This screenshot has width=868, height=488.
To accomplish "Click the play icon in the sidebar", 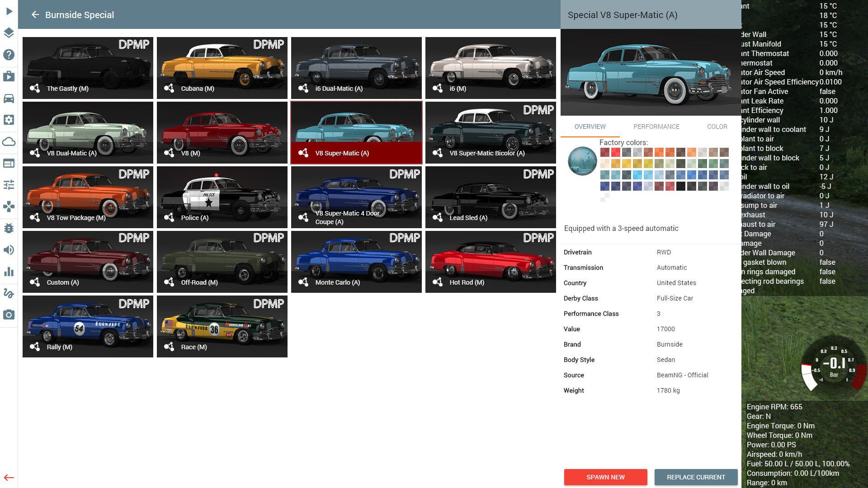I will click(x=9, y=11).
